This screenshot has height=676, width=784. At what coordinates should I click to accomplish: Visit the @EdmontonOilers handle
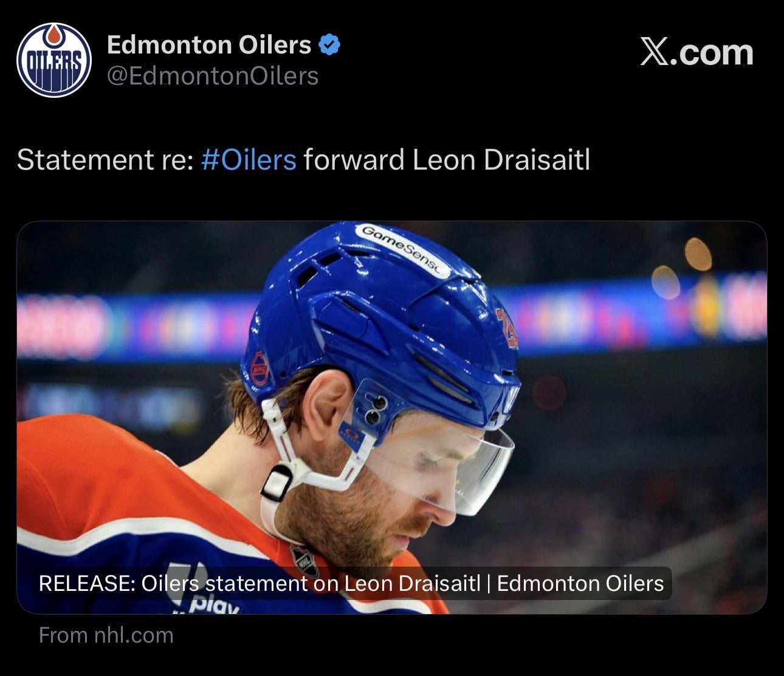click(x=213, y=77)
